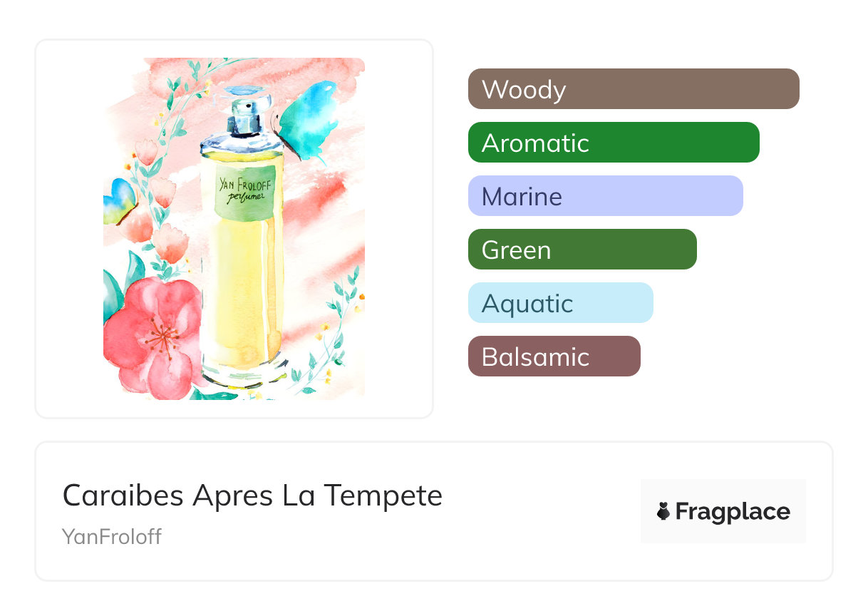Open the YanFroloff brand link

point(112,536)
